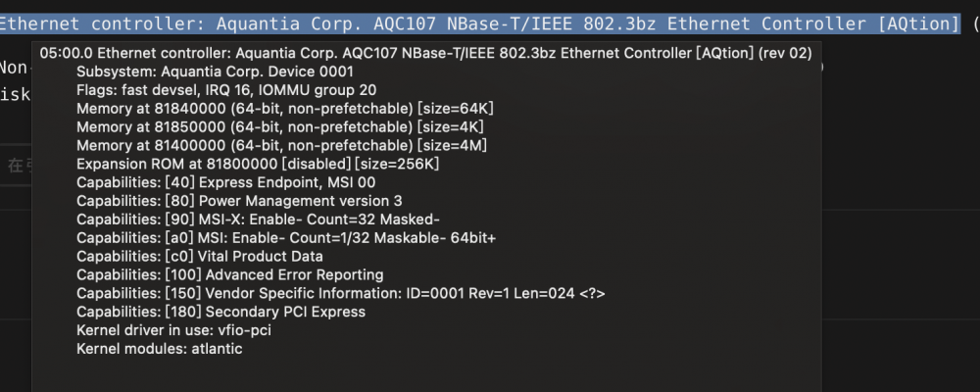Click the Secondary PCI Express capability line
The width and height of the screenshot is (980, 392).
221,312
